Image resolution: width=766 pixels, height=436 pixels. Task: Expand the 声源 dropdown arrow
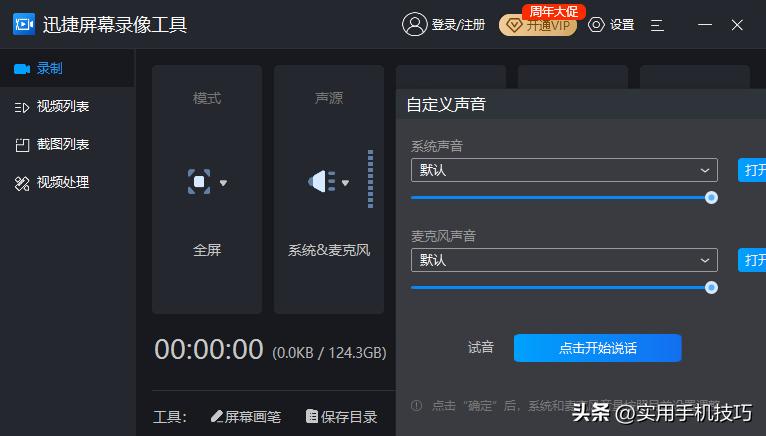pyautogui.click(x=345, y=183)
